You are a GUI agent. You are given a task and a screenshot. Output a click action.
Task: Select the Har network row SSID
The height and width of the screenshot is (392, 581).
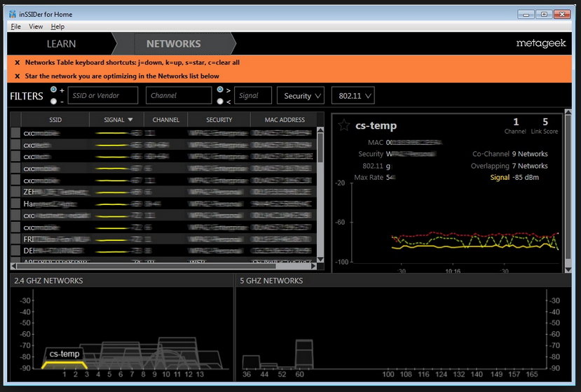coord(50,204)
